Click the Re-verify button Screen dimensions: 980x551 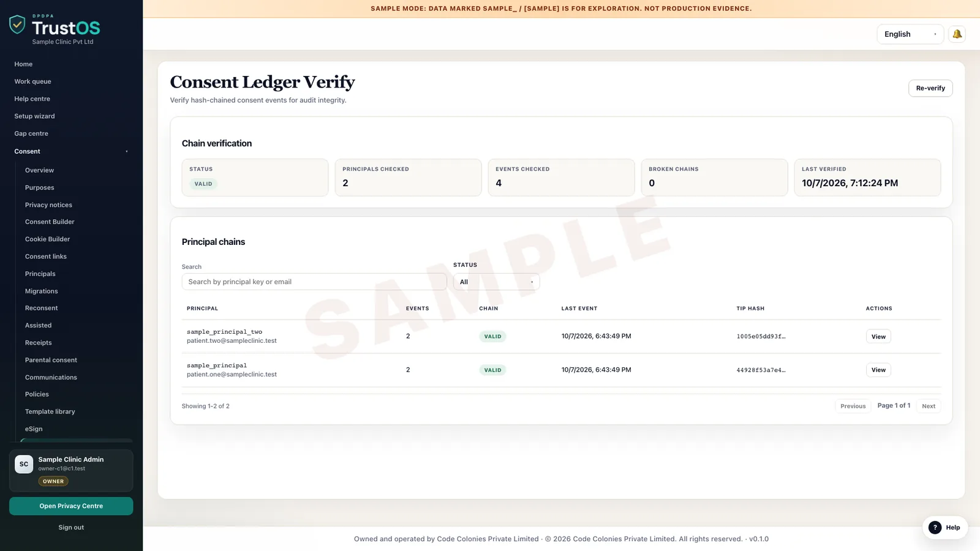(x=930, y=88)
